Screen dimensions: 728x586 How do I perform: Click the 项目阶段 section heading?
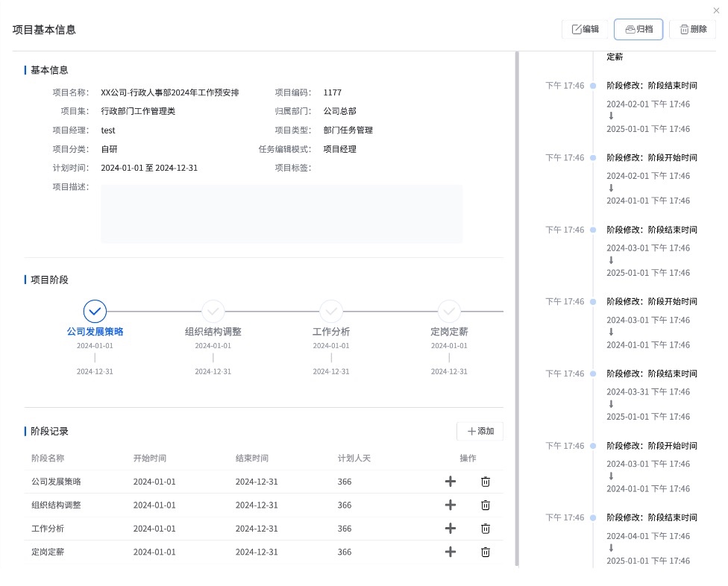pos(49,280)
